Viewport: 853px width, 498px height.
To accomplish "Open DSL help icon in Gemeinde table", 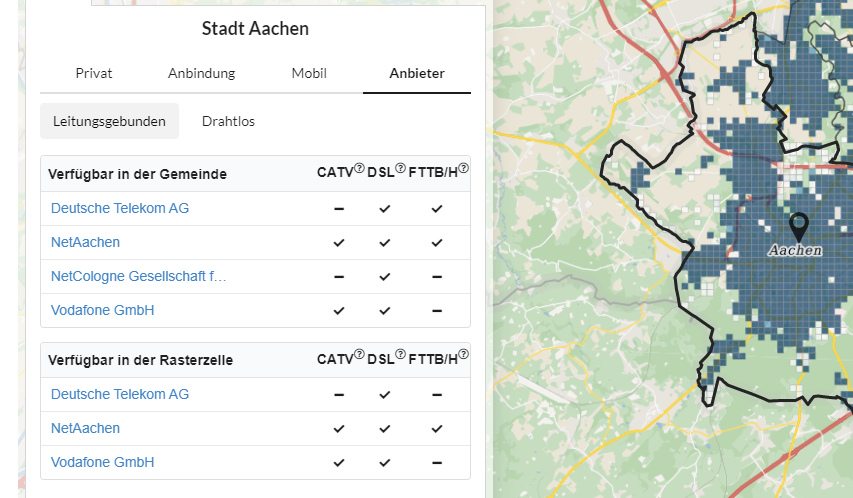I will tap(400, 168).
